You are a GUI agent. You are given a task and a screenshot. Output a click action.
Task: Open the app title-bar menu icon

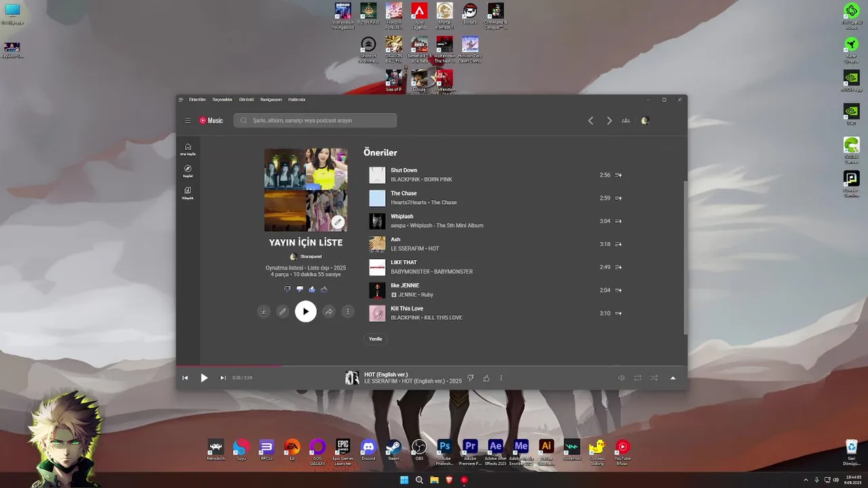click(x=181, y=100)
